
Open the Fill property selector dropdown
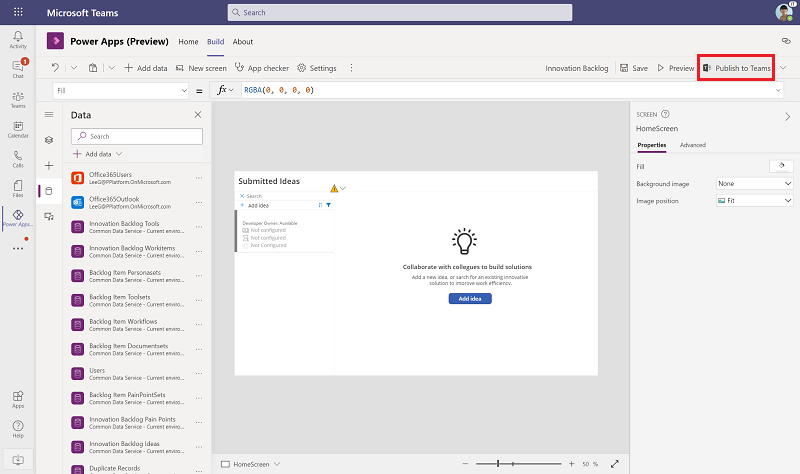click(x=121, y=90)
